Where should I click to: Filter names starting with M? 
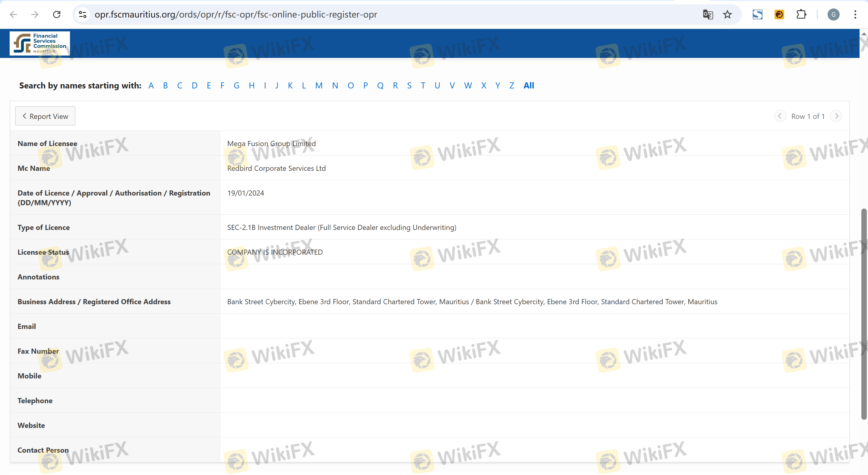click(x=319, y=86)
